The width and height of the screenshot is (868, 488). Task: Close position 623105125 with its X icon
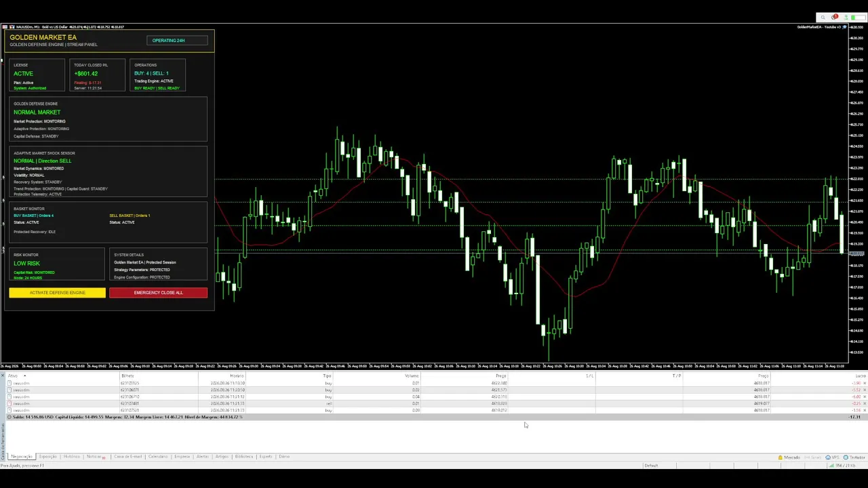pyautogui.click(x=865, y=384)
